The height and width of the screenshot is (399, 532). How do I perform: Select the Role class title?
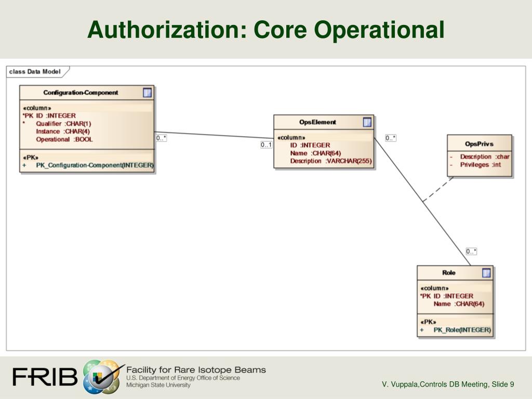448,273
